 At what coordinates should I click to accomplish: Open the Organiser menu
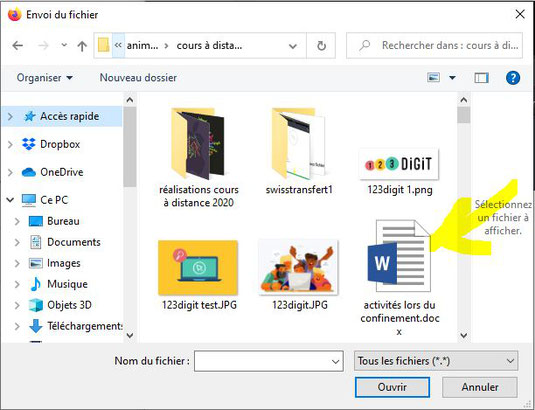45,78
